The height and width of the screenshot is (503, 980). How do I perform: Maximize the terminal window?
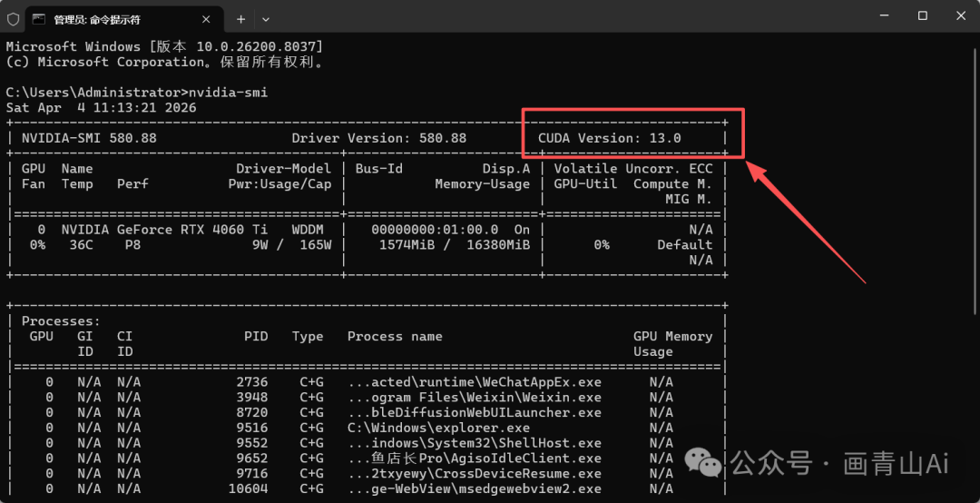(922, 15)
